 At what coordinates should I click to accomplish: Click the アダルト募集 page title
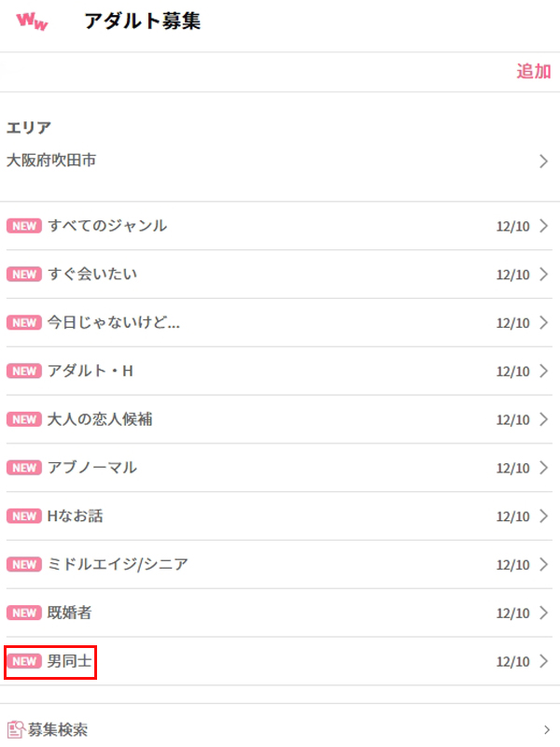142,21
